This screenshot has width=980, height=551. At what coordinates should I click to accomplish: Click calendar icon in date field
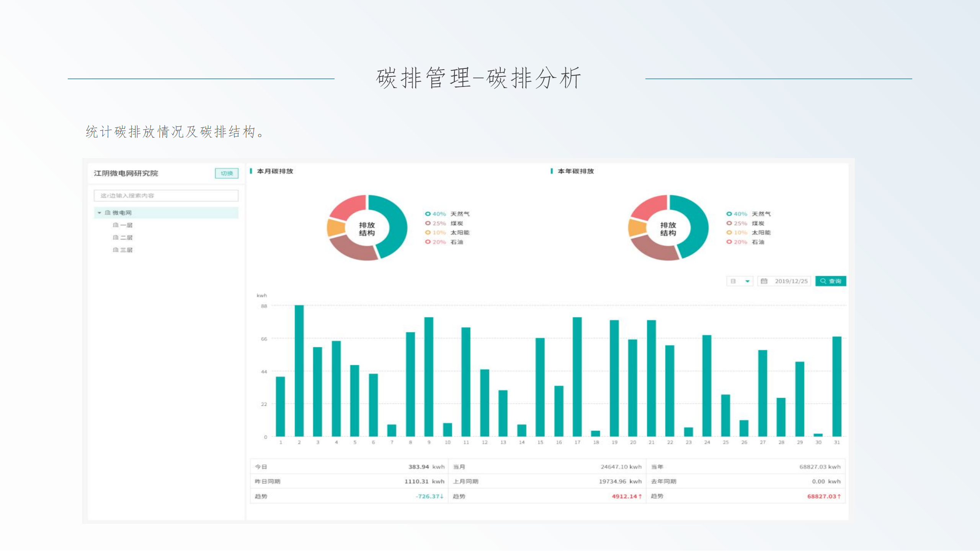[x=764, y=281]
